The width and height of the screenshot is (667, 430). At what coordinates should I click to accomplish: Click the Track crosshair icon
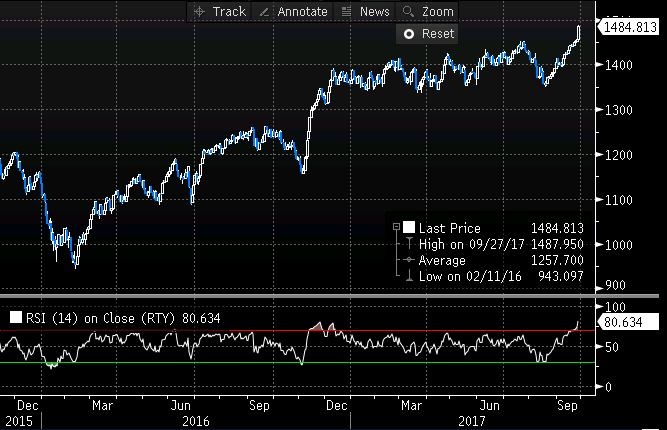(x=198, y=12)
